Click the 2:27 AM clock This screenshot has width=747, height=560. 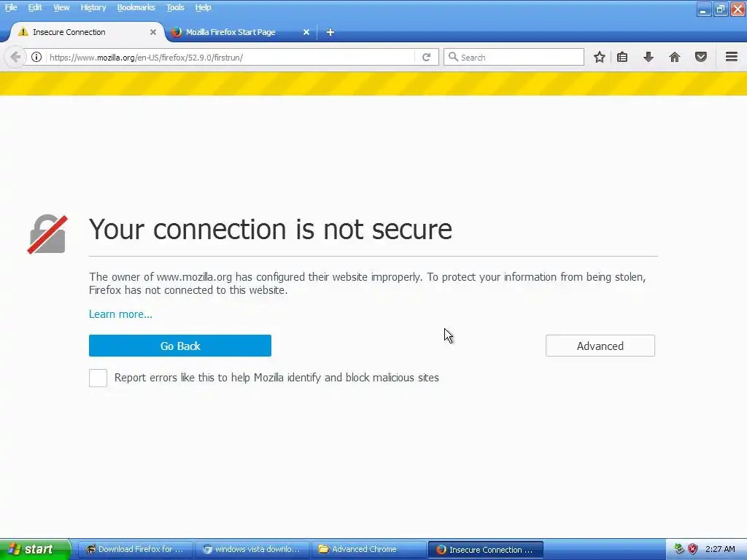720,549
